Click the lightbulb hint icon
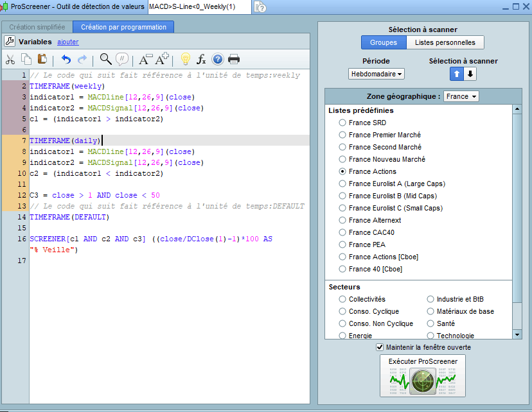The height and width of the screenshot is (412, 532). pyautogui.click(x=185, y=60)
